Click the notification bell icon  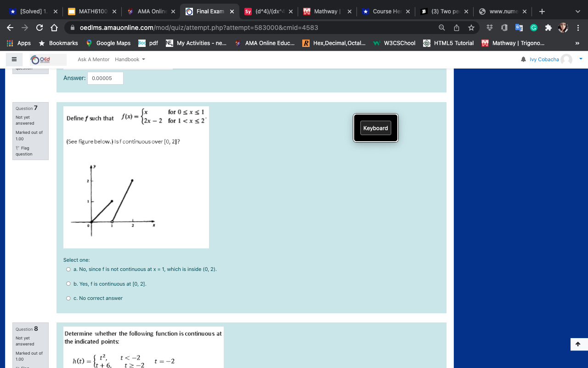523,59
